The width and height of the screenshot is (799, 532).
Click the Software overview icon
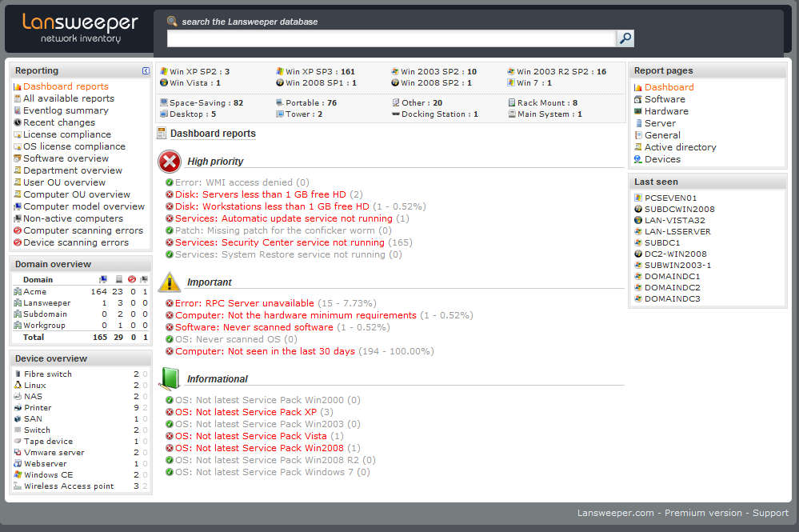click(x=18, y=158)
